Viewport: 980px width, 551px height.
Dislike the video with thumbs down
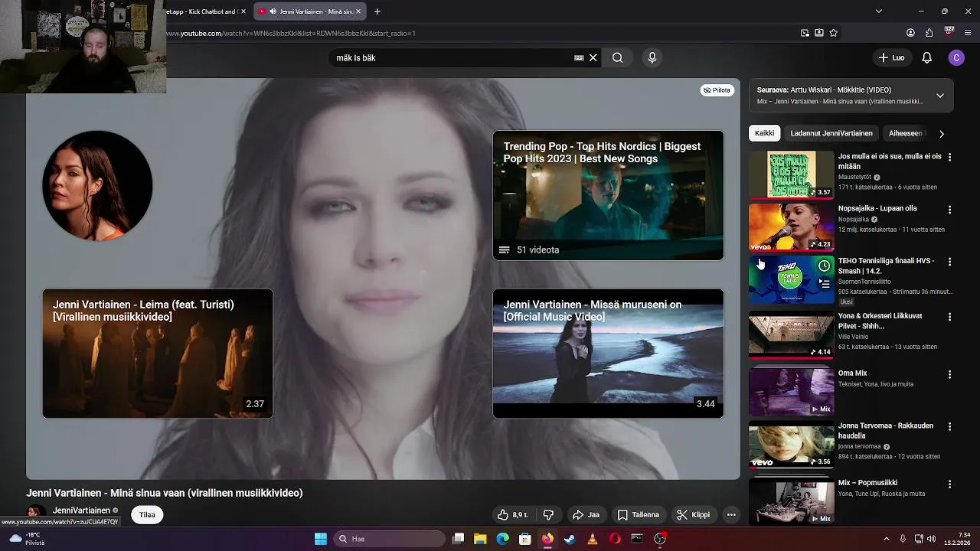548,514
